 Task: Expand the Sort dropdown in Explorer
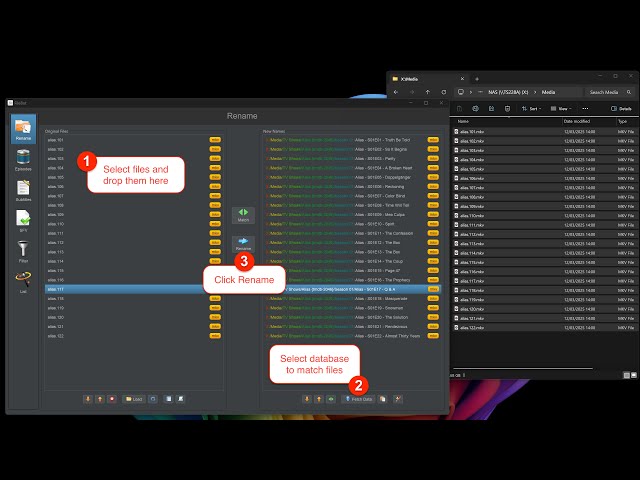tap(533, 108)
